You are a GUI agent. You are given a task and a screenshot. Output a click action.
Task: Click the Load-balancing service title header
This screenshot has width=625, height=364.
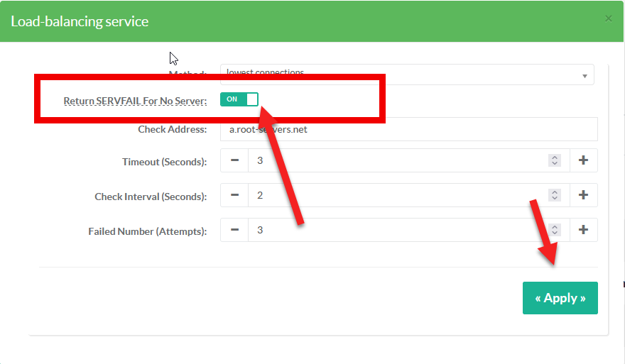tap(80, 21)
